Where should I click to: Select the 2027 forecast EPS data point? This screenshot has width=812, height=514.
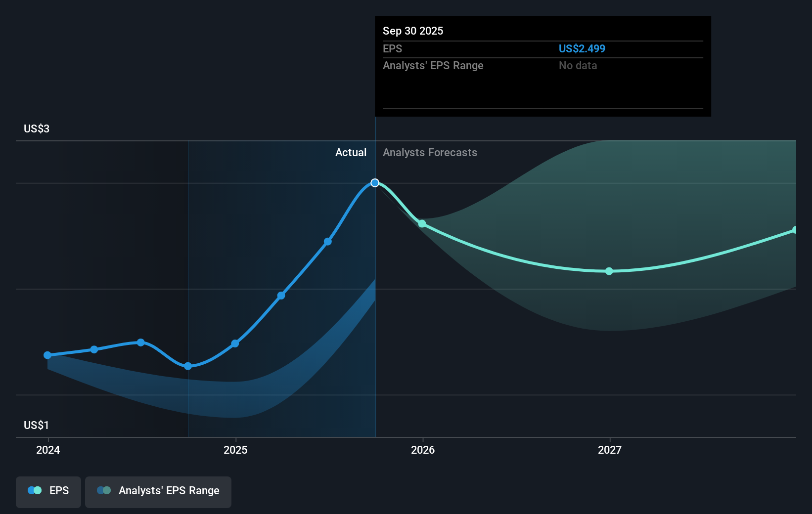[x=609, y=271]
